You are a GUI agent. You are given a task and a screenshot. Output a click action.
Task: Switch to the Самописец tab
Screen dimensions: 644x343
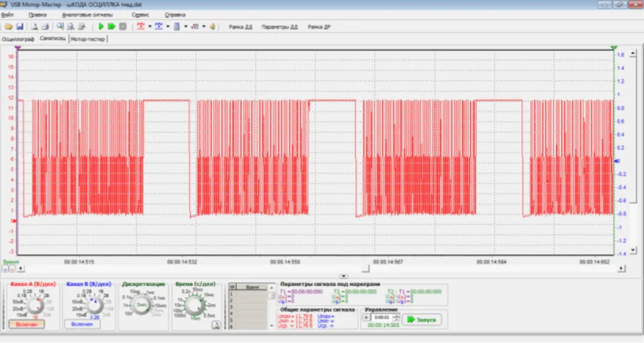52,39
